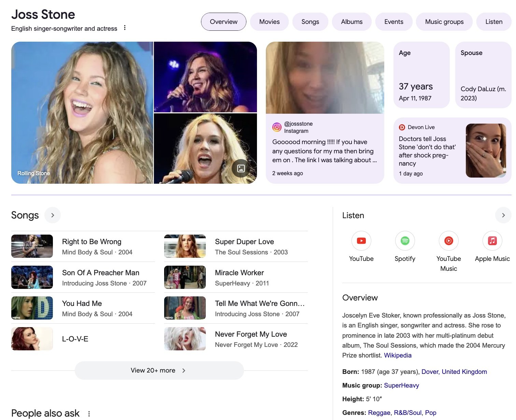This screenshot has height=420, width=516.
Task: Open the Super Duper Love thumbnail
Action: click(185, 246)
